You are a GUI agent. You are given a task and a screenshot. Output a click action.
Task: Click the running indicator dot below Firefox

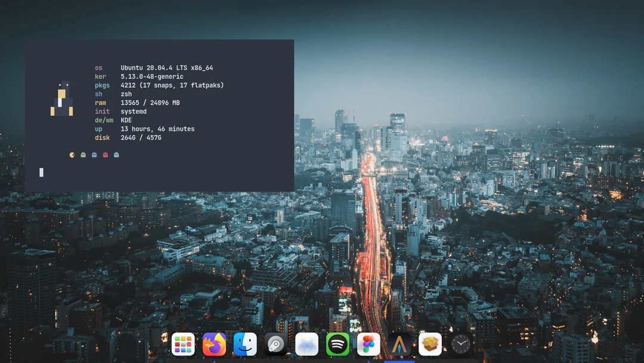[214, 361]
